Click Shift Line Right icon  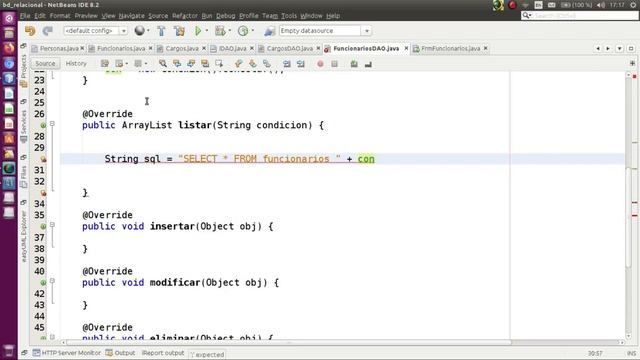pyautogui.click(x=301, y=64)
